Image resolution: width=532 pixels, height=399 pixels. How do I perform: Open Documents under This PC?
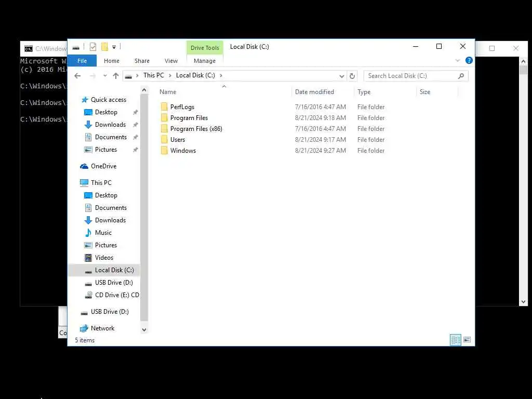tap(111, 208)
